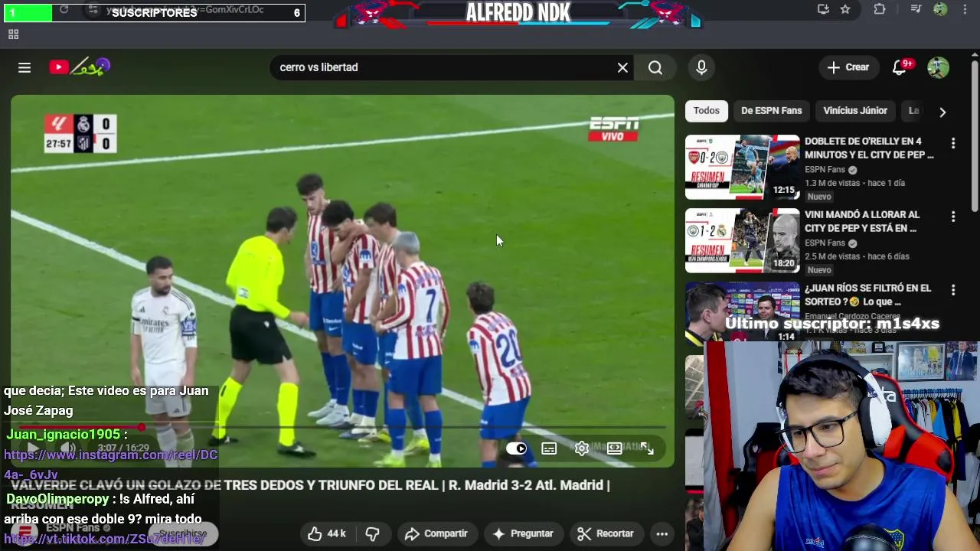
Task: Select the Vinícius Júnior chip
Action: tap(855, 111)
